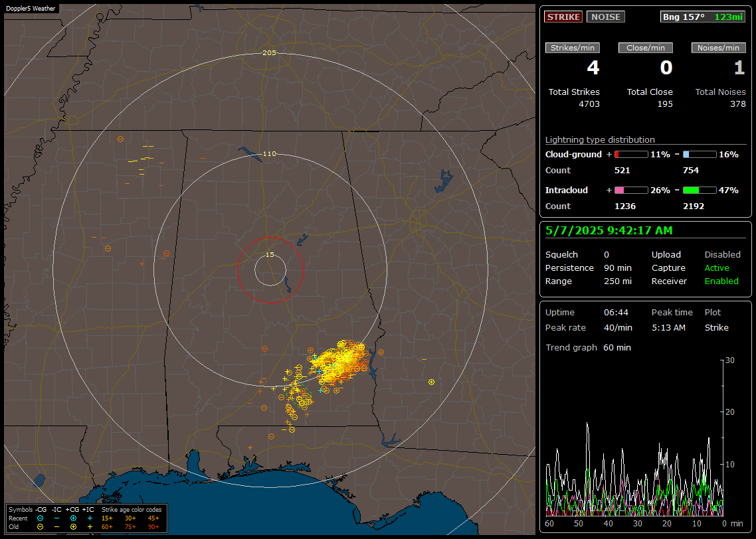Click the 75+ strike age color code
Viewport: 756px width, 539px height.
[130, 527]
